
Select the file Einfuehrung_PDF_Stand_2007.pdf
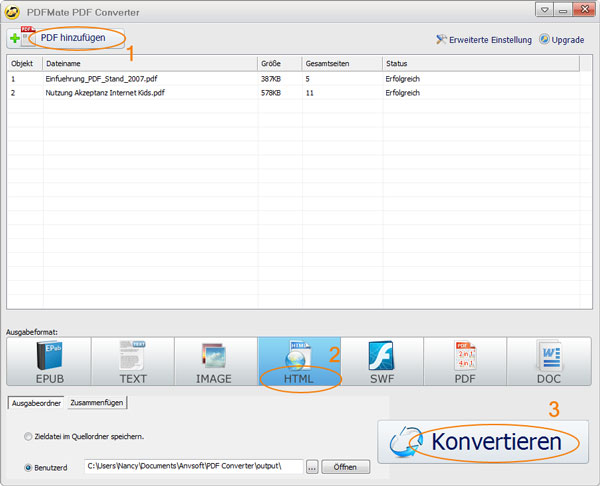(x=101, y=79)
